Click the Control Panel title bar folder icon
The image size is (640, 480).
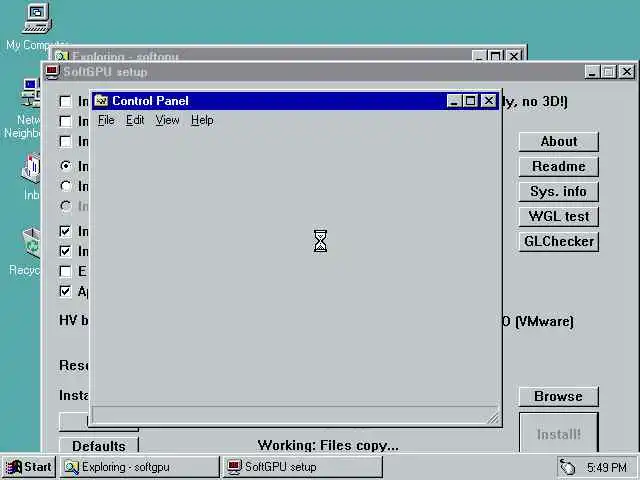click(x=101, y=100)
